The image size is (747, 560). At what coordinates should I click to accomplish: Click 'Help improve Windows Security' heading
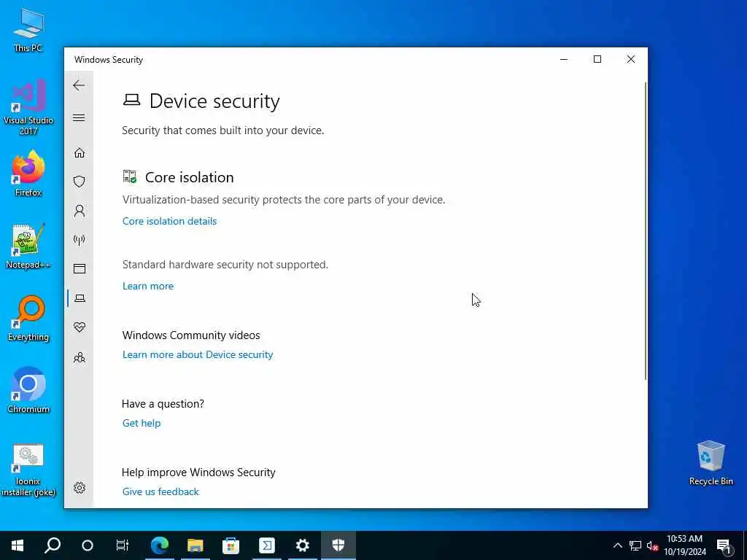[x=198, y=472]
